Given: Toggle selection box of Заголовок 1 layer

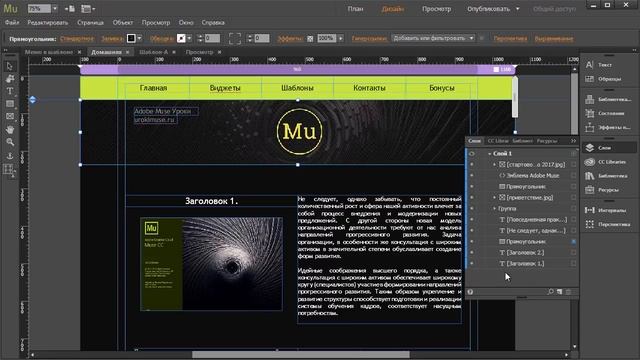Looking at the screenshot, I should (573, 264).
